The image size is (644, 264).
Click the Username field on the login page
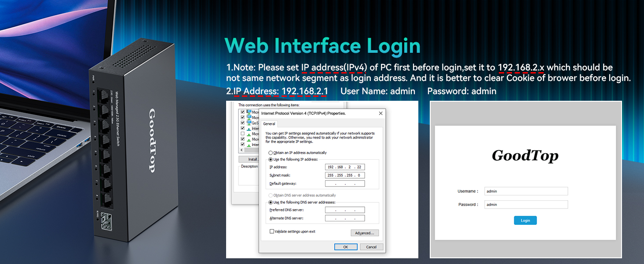[526, 191]
